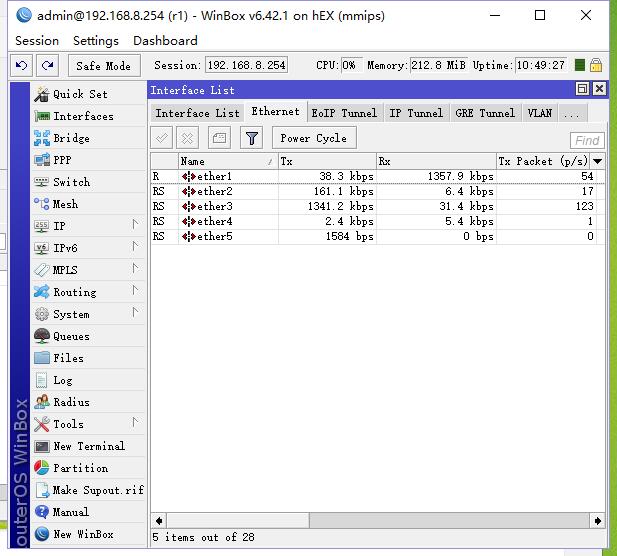Image resolution: width=617 pixels, height=556 pixels.
Task: Click the horizontal scrollbar right arrow
Action: [597, 521]
